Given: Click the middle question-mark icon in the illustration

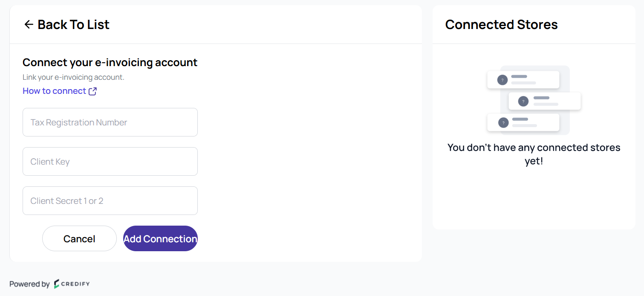Looking at the screenshot, I should tap(523, 102).
